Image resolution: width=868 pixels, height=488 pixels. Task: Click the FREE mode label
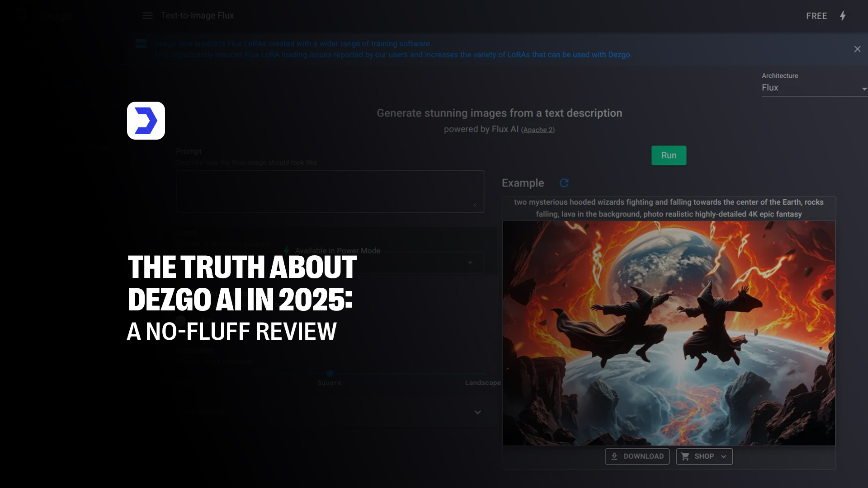[x=816, y=16]
